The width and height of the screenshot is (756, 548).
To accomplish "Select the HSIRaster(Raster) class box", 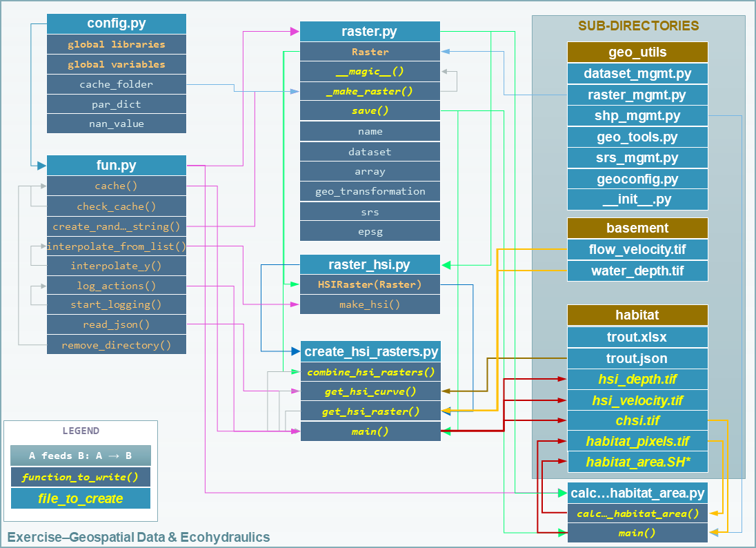I will tap(370, 284).
